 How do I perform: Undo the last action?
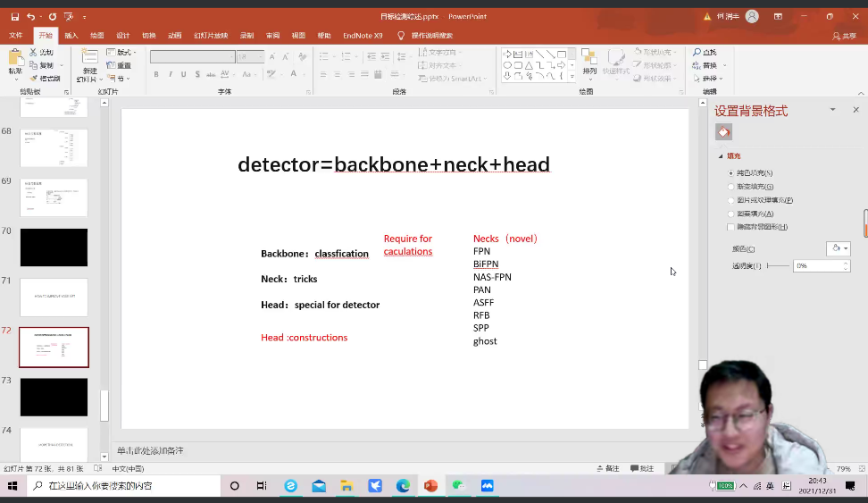tap(31, 17)
